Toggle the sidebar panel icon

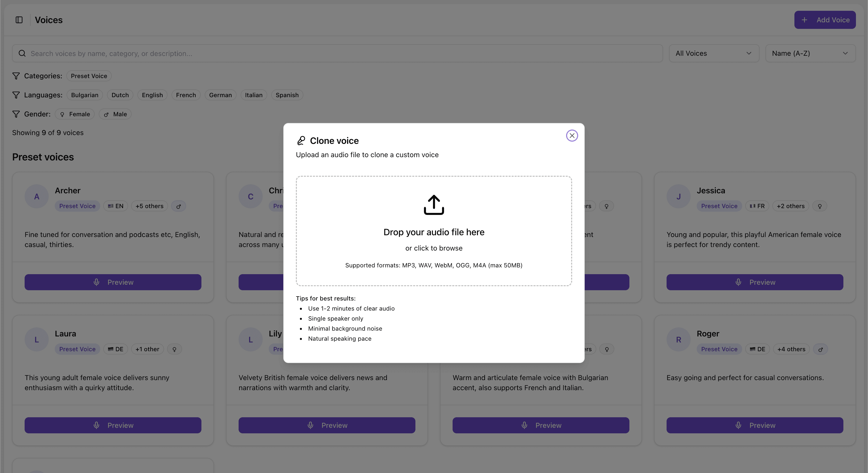[x=19, y=20]
